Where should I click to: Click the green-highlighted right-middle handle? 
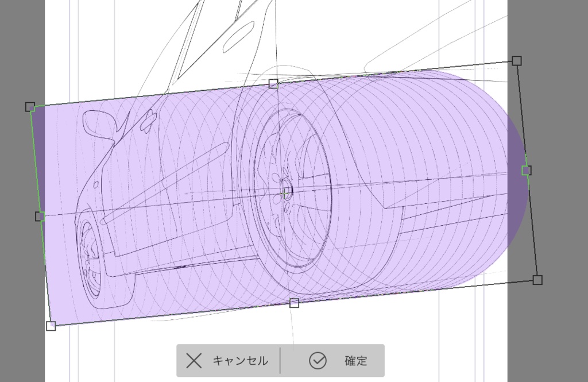point(527,169)
